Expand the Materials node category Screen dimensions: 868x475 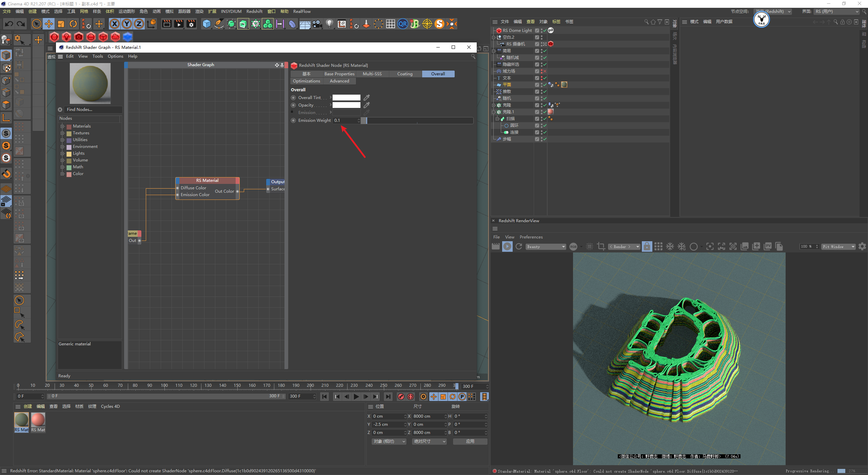(62, 126)
